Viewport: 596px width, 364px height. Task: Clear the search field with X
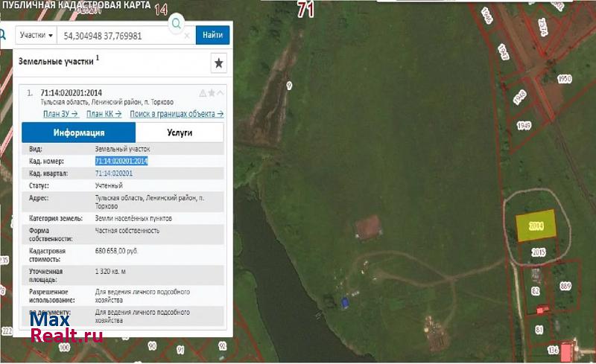click(187, 35)
